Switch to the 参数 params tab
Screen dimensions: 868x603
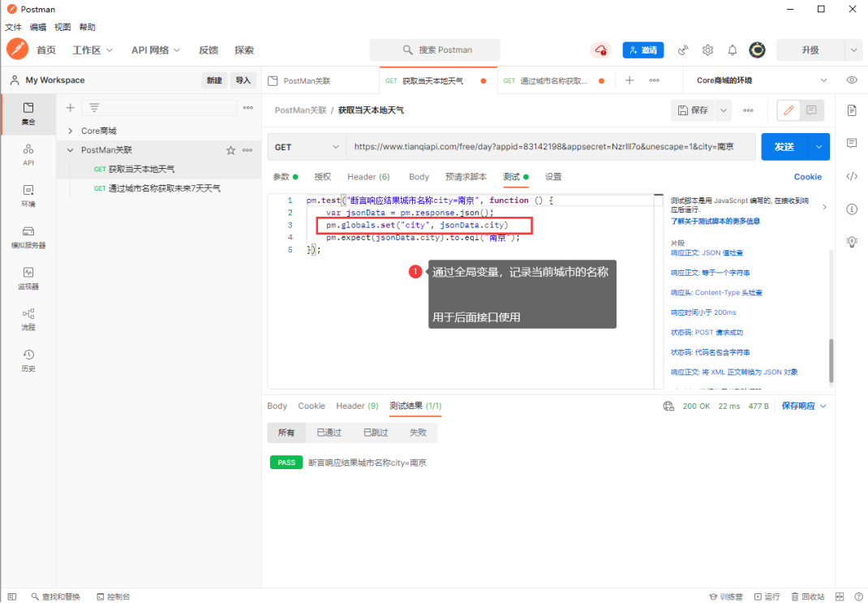click(x=285, y=177)
